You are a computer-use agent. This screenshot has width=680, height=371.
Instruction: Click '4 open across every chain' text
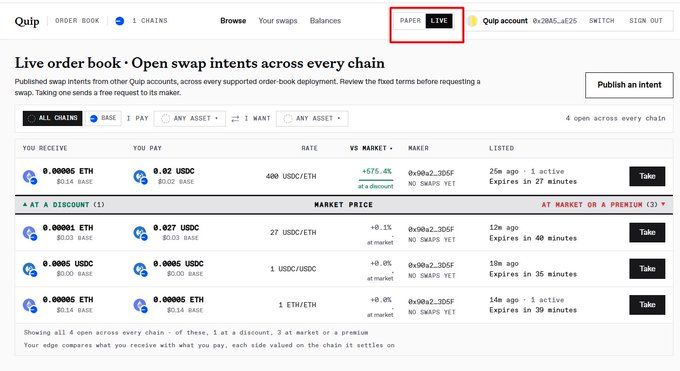click(615, 118)
